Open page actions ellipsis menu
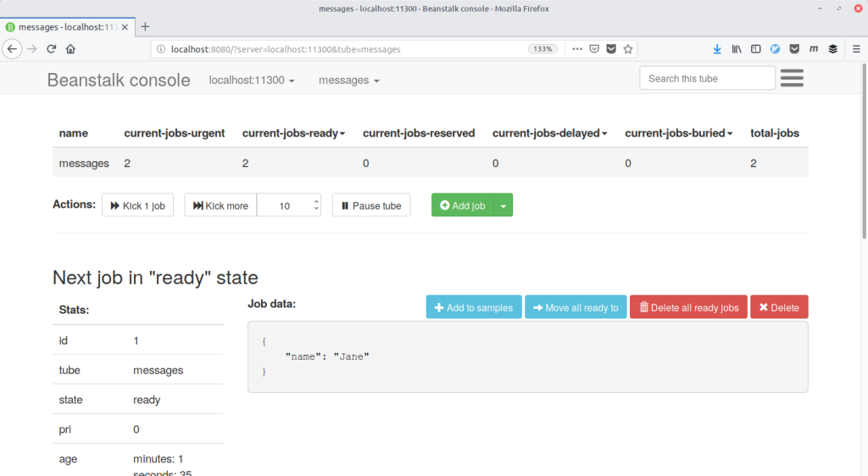The width and height of the screenshot is (868, 476). coord(576,48)
